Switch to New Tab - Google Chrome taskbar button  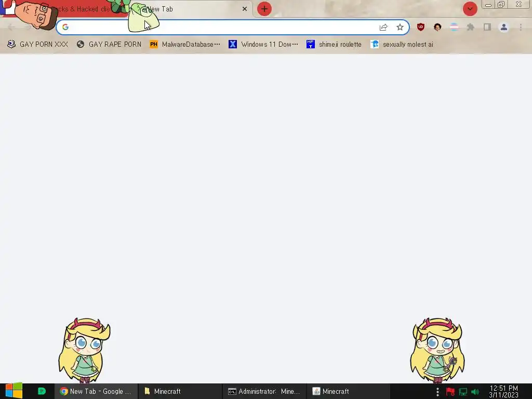click(96, 391)
